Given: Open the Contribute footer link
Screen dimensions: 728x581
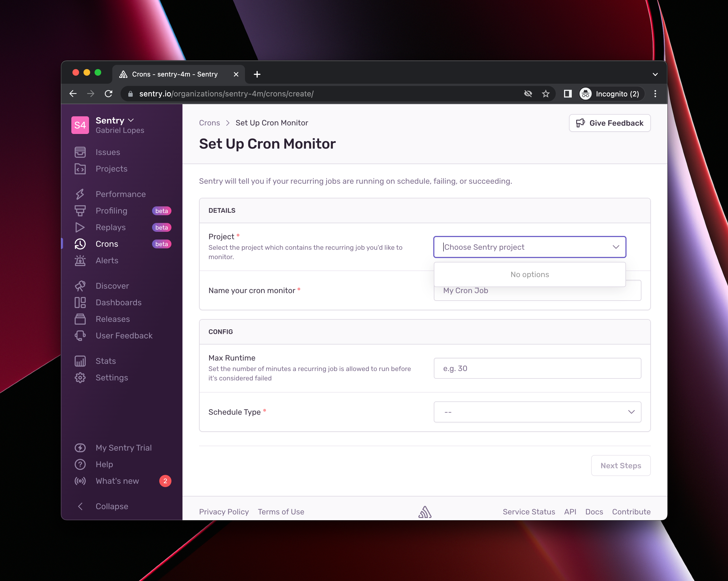Looking at the screenshot, I should 631,511.
